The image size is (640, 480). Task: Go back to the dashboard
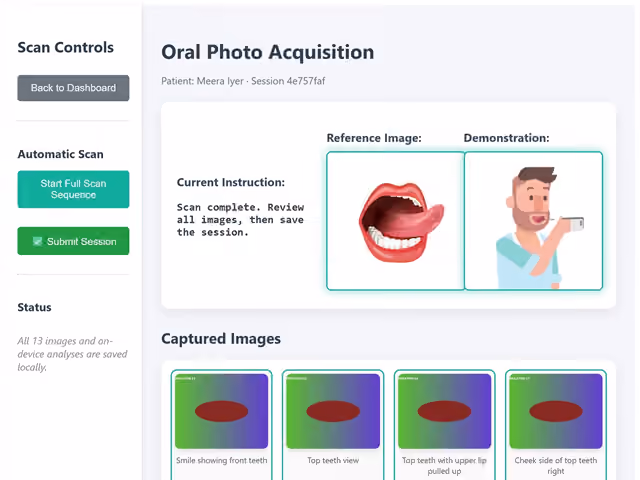(x=73, y=88)
